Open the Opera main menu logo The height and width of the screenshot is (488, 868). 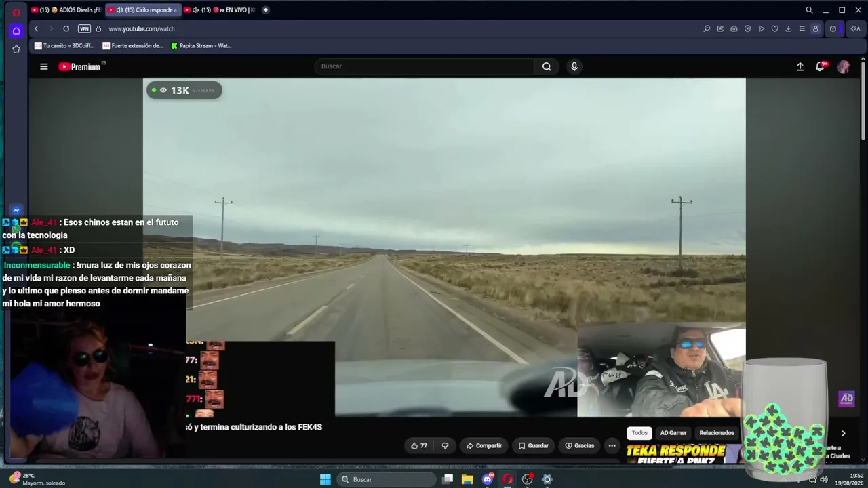(x=16, y=12)
